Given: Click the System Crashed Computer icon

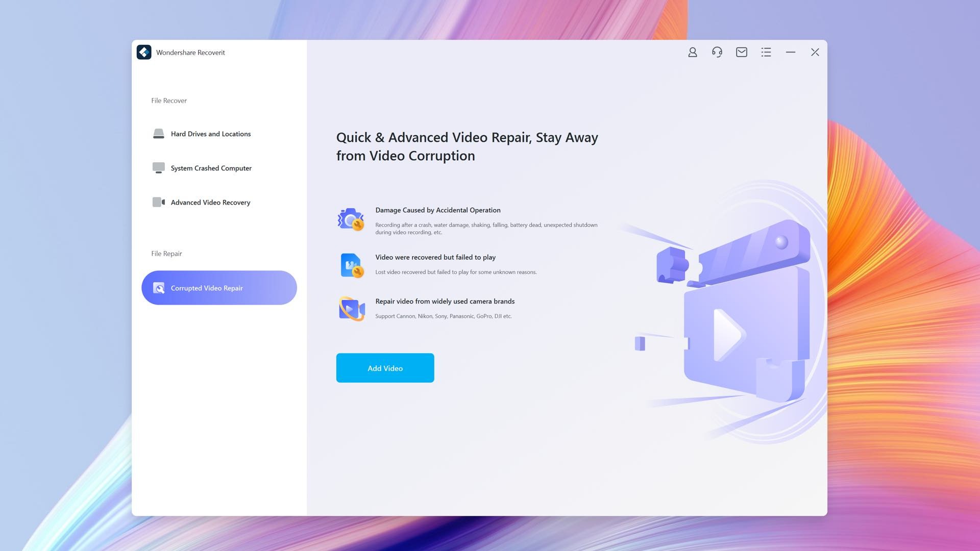Looking at the screenshot, I should click(158, 167).
